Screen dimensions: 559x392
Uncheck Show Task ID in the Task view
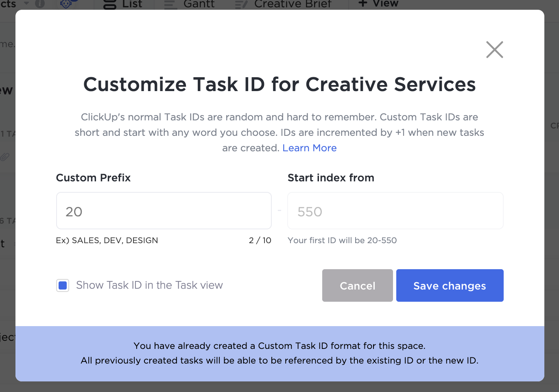pyautogui.click(x=63, y=285)
